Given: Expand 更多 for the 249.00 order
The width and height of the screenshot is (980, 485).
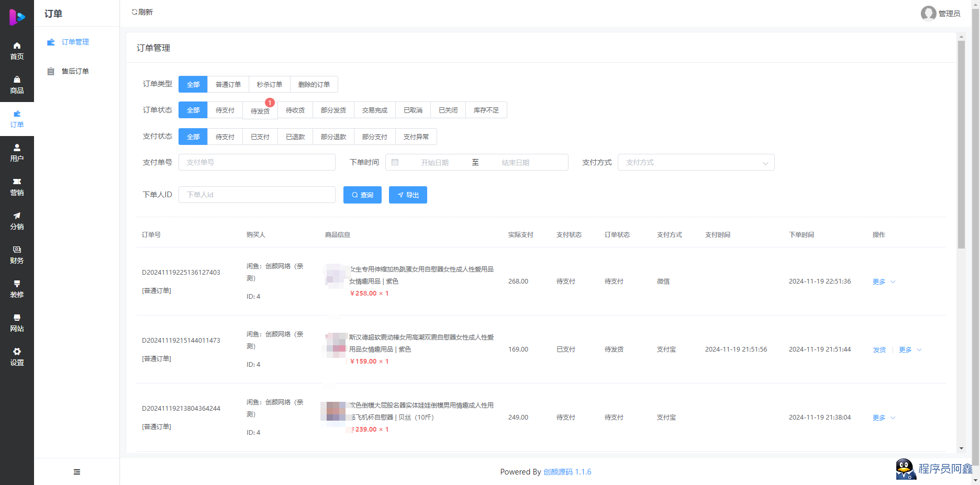Looking at the screenshot, I should 884,418.
